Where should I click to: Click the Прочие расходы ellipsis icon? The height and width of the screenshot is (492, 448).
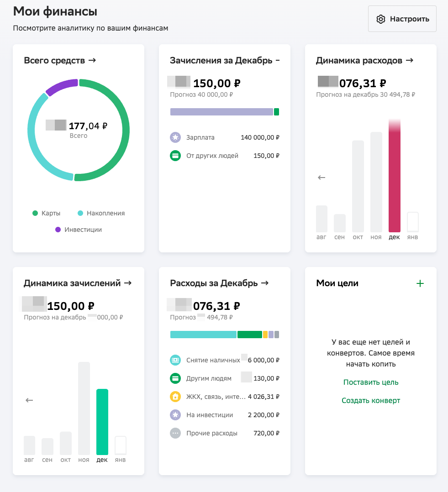[x=175, y=433]
